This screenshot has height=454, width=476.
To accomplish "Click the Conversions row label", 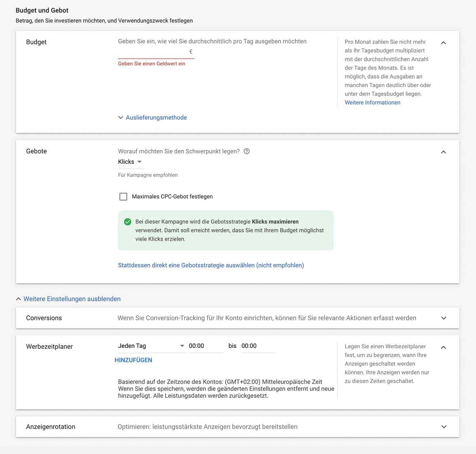I will coord(44,318).
